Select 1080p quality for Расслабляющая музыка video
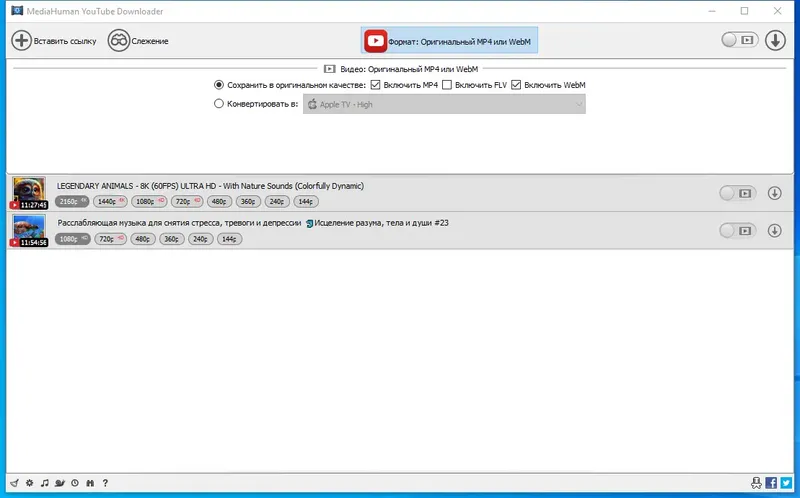 point(72,239)
